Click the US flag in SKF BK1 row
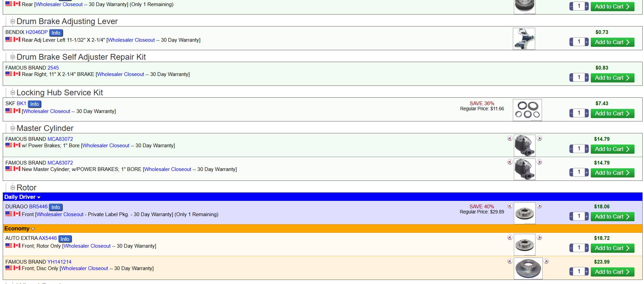The height and width of the screenshot is (284, 644). pyautogui.click(x=9, y=111)
